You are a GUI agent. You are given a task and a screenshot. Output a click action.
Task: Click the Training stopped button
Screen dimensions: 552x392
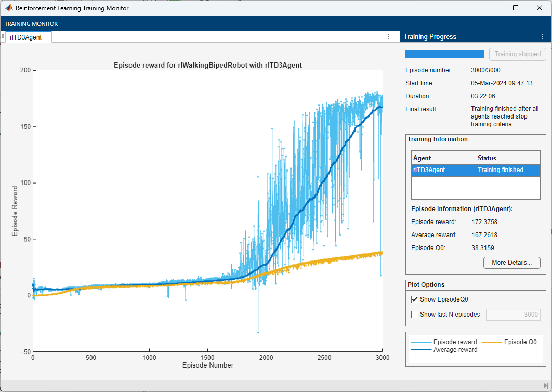pos(517,54)
